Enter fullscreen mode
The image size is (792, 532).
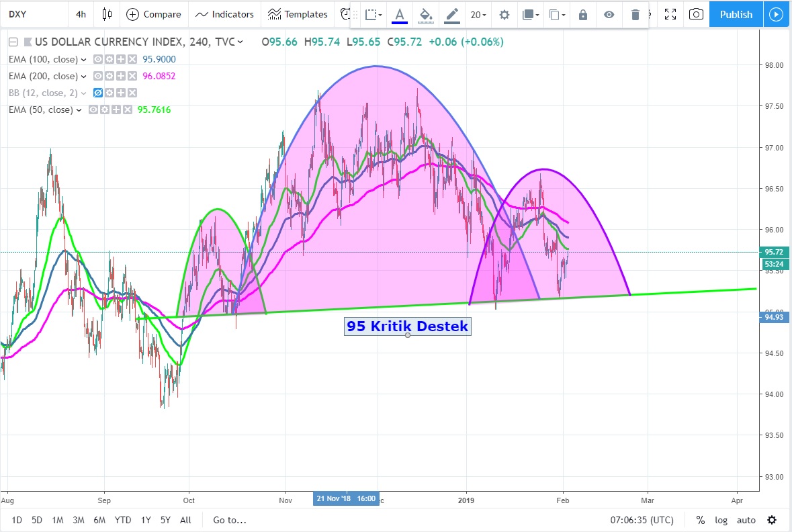click(x=670, y=14)
